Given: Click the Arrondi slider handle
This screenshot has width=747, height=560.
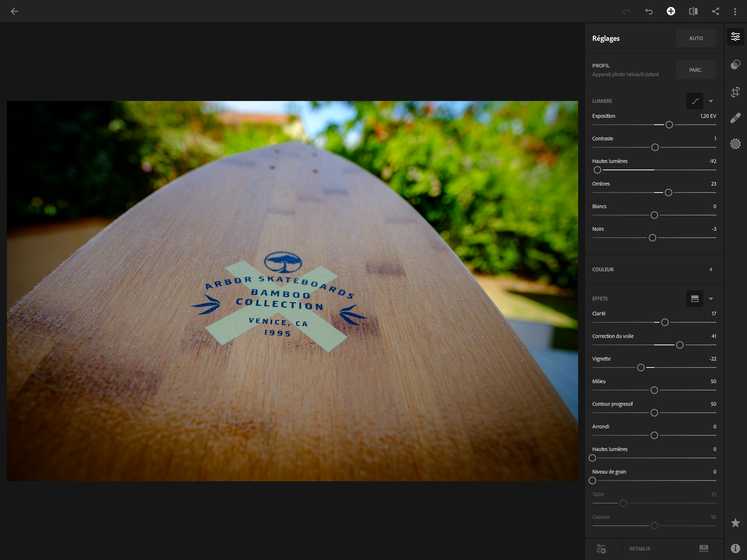Looking at the screenshot, I should point(654,435).
